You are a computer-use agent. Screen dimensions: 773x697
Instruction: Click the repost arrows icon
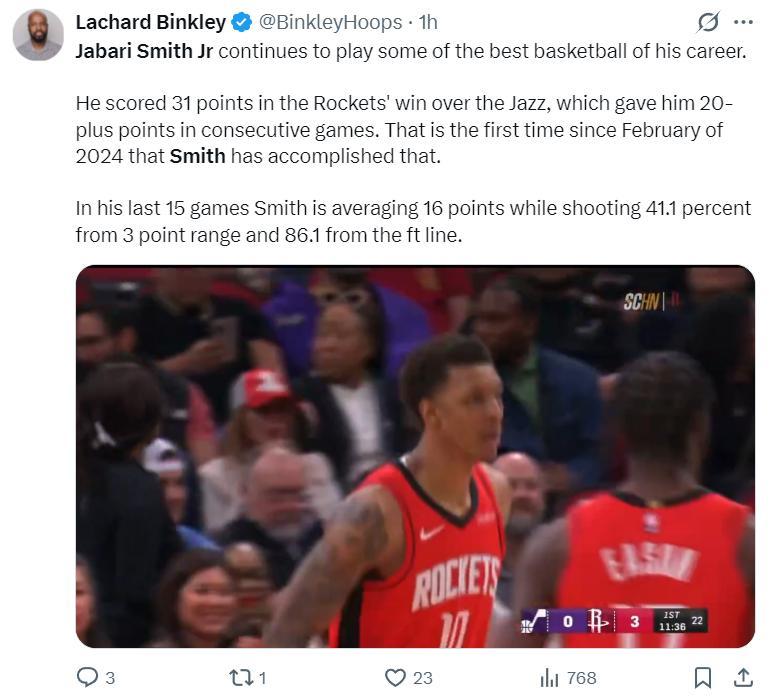(242, 678)
